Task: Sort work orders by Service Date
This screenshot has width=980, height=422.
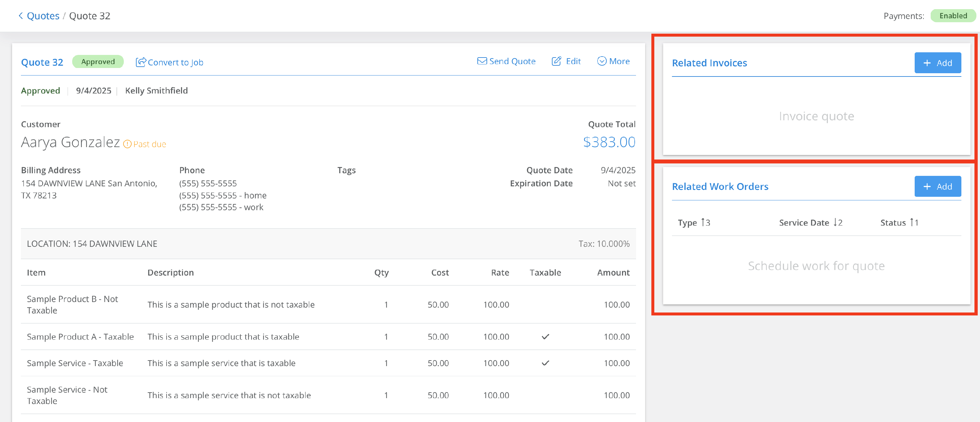Action: [x=804, y=223]
